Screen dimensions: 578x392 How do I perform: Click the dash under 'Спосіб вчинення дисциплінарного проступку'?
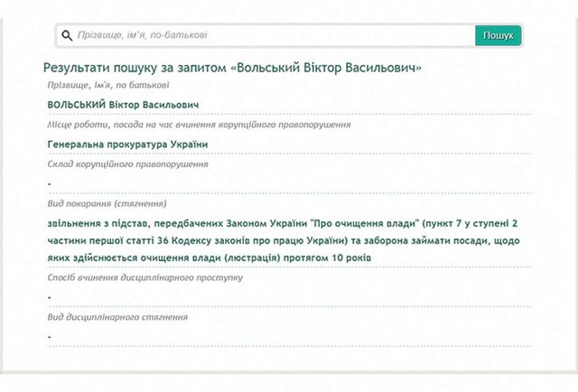coord(50,297)
